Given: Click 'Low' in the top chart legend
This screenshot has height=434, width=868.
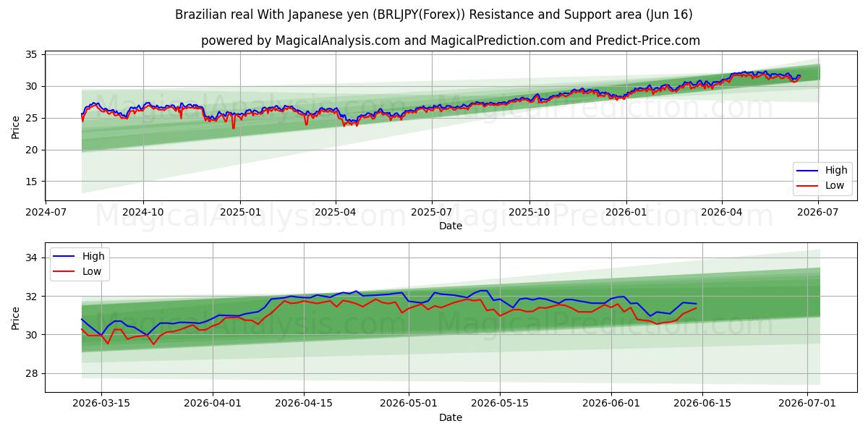Looking at the screenshot, I should [x=834, y=185].
